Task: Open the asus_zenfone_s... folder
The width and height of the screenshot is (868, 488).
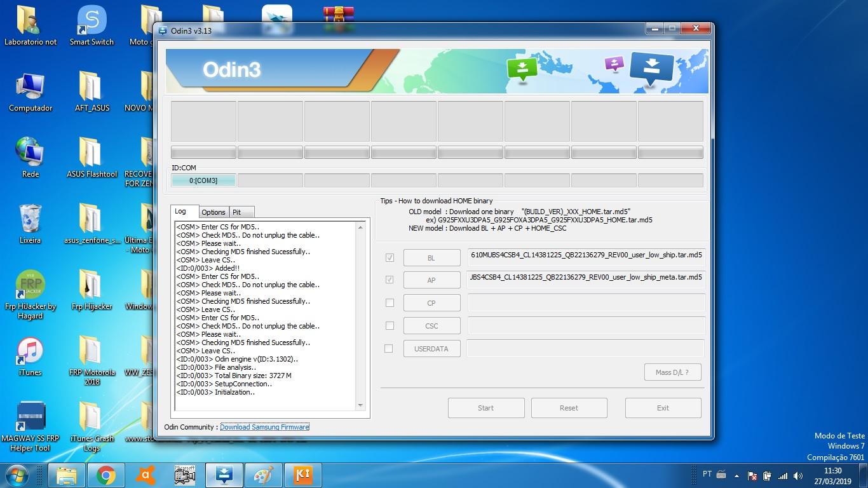Action: point(92,224)
